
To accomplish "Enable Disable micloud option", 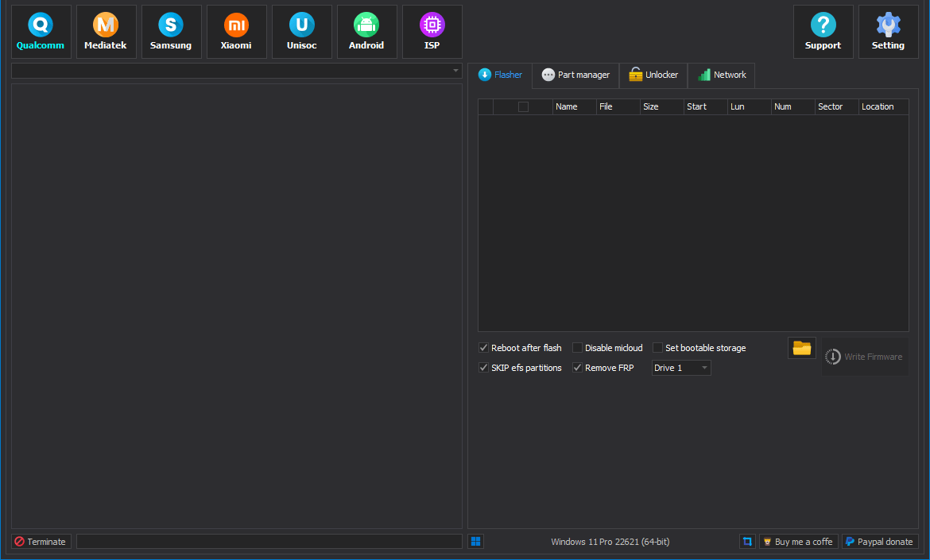I will coord(577,347).
